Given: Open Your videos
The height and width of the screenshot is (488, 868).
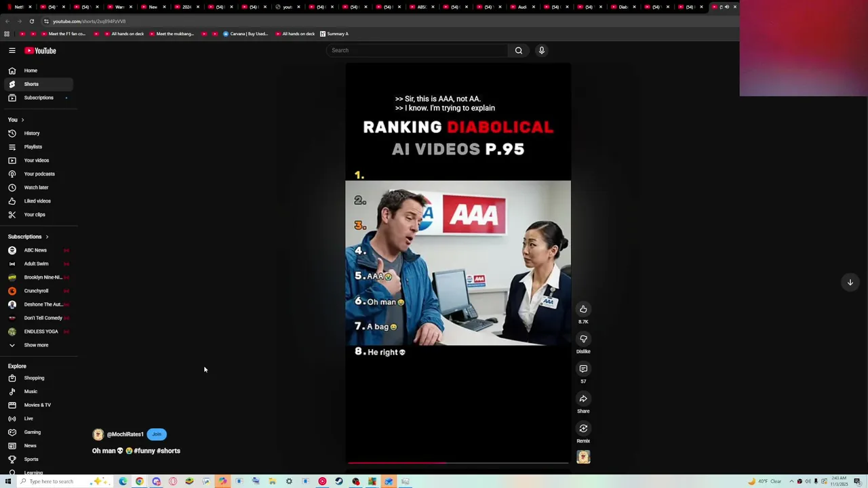Looking at the screenshot, I should click(x=39, y=161).
